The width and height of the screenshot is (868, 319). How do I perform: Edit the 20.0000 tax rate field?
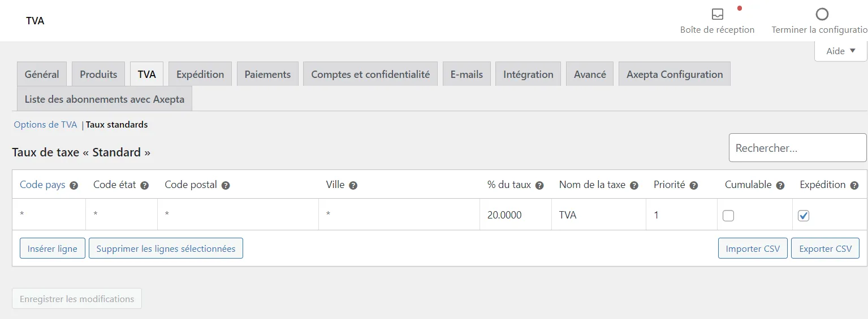(516, 215)
